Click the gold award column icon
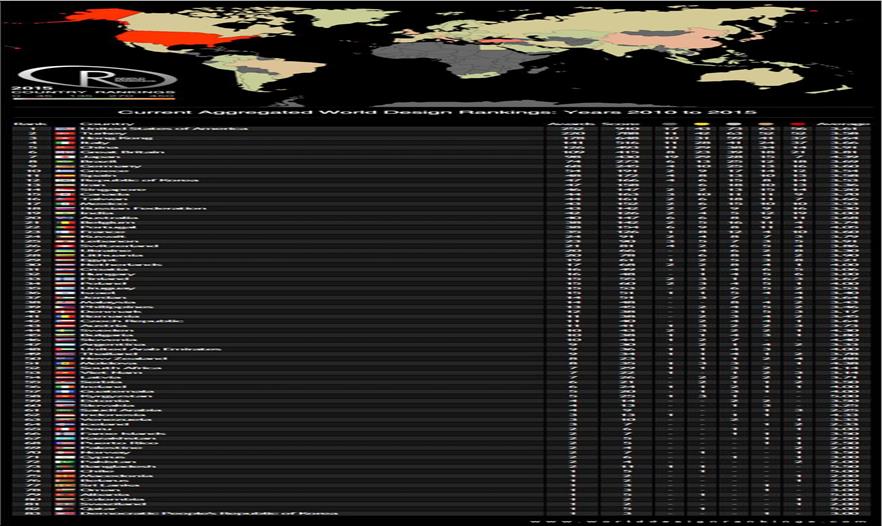Screen dimensions: 882x526 [701, 124]
